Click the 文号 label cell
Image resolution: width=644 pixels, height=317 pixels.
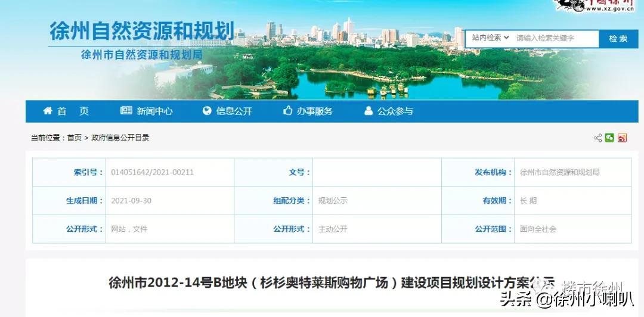(274, 172)
